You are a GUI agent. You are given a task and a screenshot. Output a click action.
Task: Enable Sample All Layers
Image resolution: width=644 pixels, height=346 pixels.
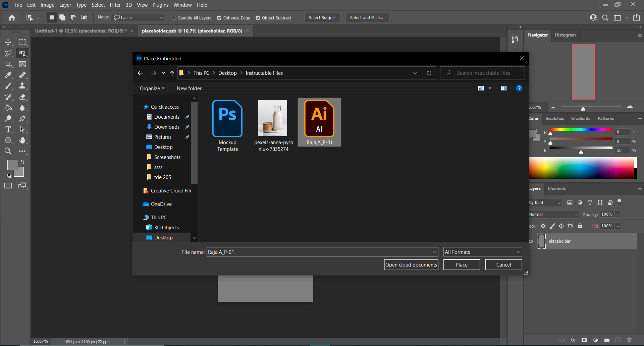[174, 18]
